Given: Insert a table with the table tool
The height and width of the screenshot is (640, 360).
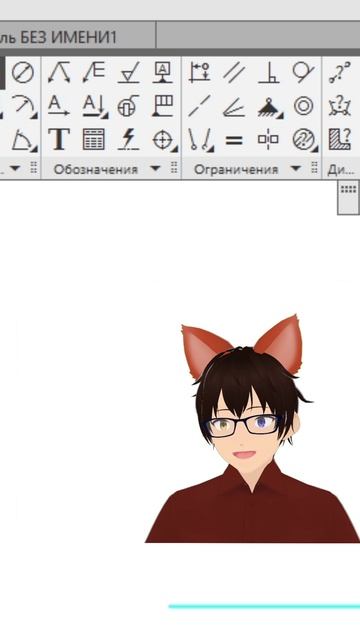Looking at the screenshot, I should point(93,139).
